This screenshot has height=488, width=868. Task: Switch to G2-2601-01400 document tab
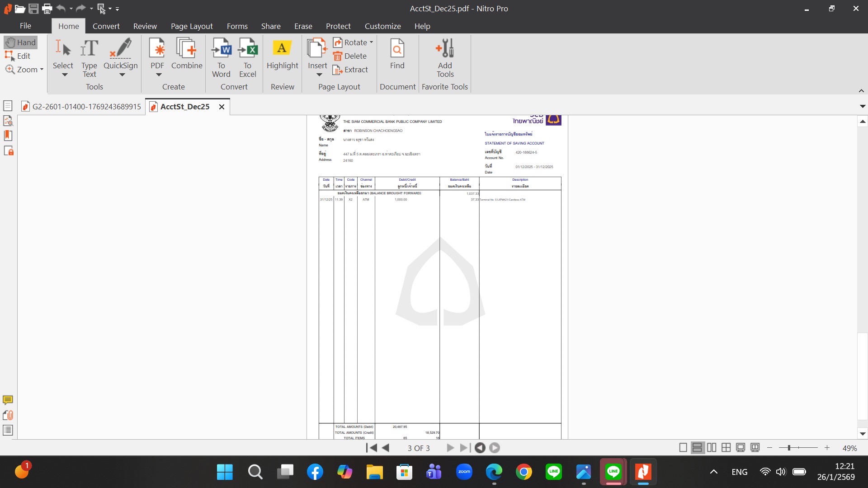tap(81, 107)
